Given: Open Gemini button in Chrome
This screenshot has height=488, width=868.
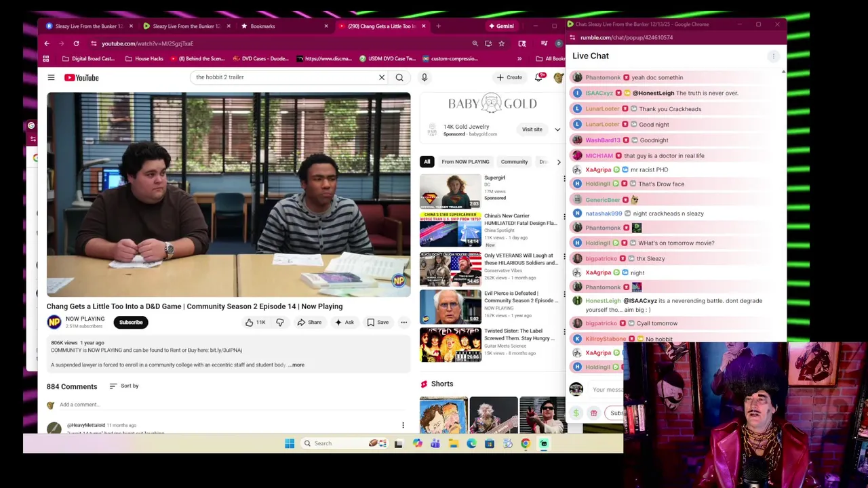Looking at the screenshot, I should coord(502,26).
